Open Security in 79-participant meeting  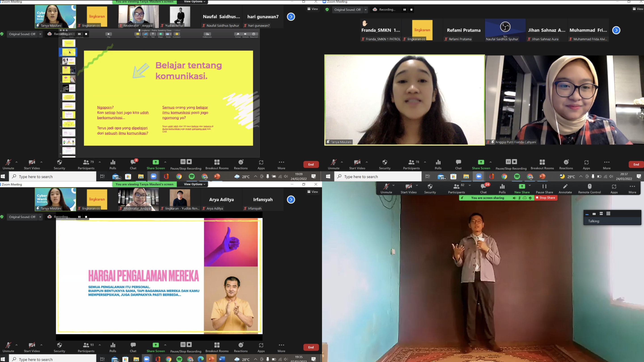pyautogui.click(x=59, y=165)
